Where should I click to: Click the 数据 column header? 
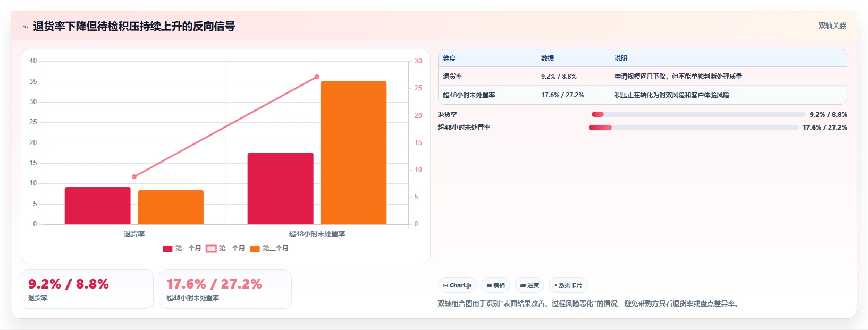[x=547, y=58]
